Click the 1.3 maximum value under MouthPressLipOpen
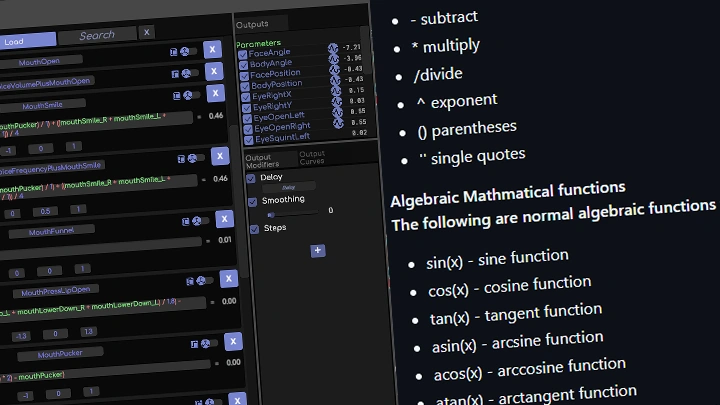Viewport: 720px width, 405px height. point(89,331)
